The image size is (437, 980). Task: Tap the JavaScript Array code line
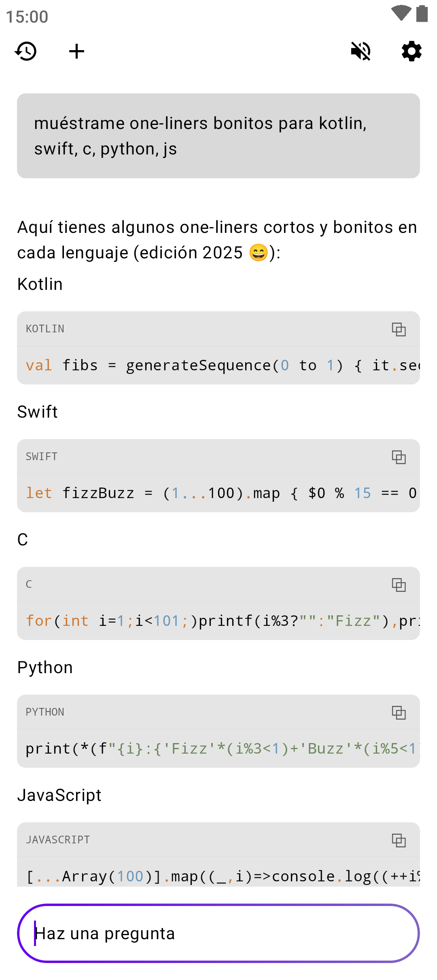tap(218, 876)
